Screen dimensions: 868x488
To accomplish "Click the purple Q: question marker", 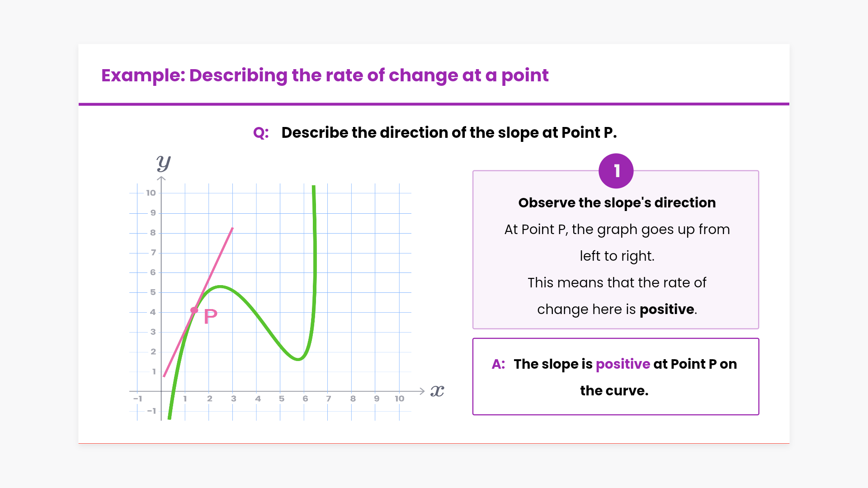I will (x=261, y=133).
